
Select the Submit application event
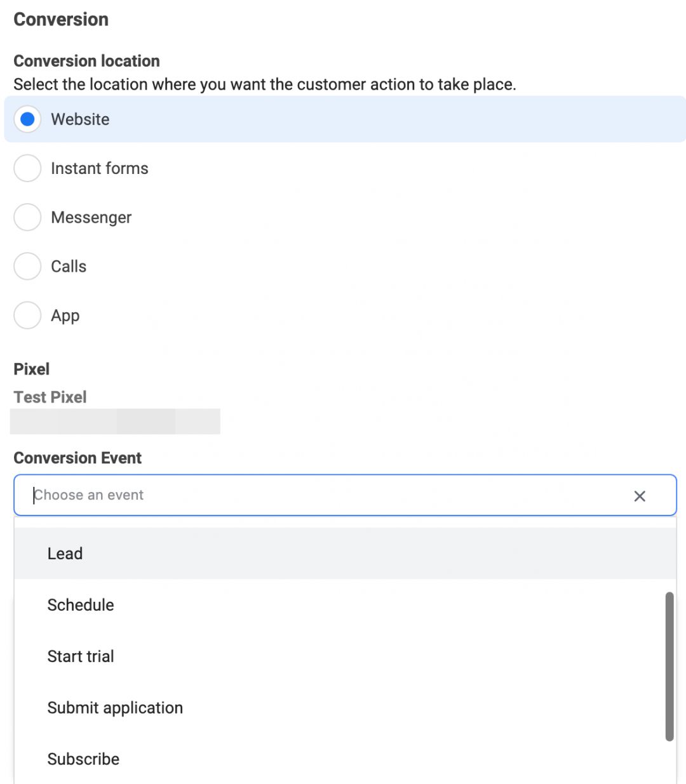point(115,708)
